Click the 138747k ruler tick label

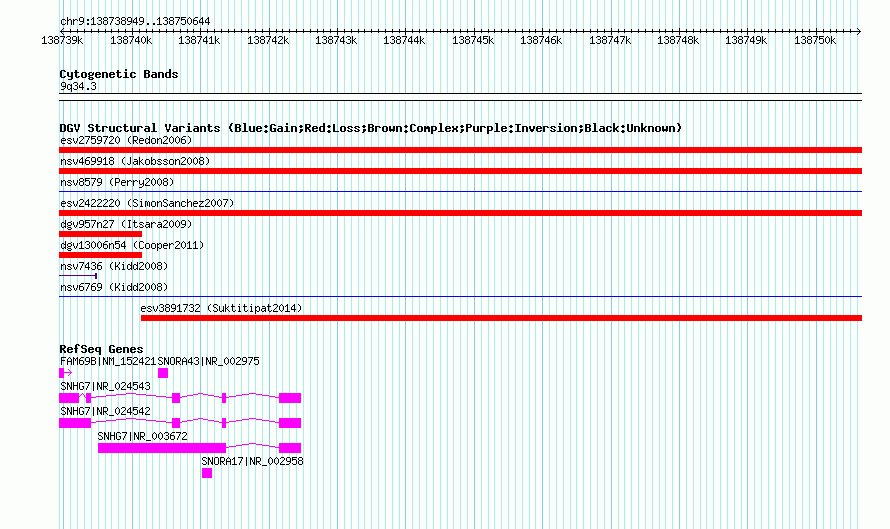pyautogui.click(x=610, y=40)
